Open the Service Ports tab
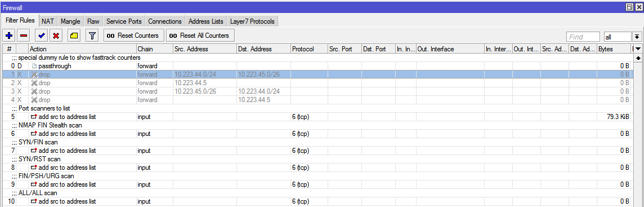 124,21
